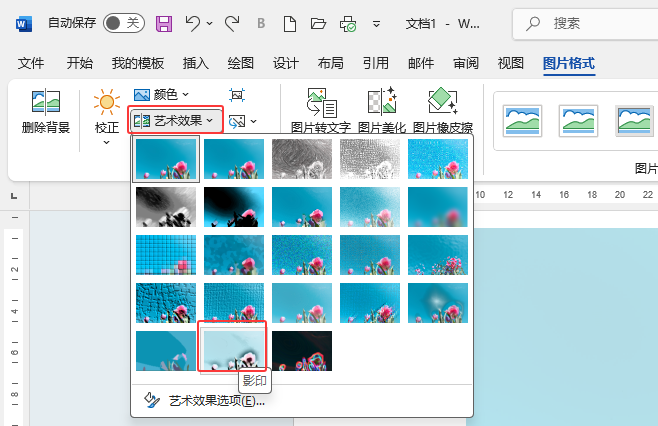Screen dimensions: 658x426
Task: Apply the first picture style thumbnail in the ribbon gallery
Action: (522, 121)
